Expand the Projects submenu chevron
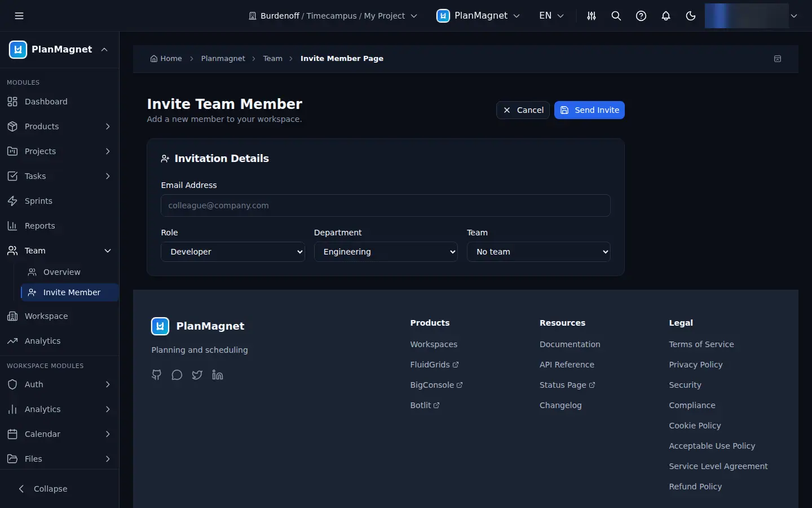Viewport: 812px width, 508px height. pyautogui.click(x=108, y=151)
